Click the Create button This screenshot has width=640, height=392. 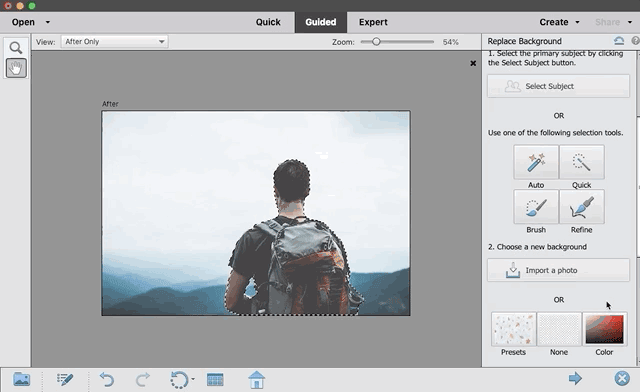[554, 22]
